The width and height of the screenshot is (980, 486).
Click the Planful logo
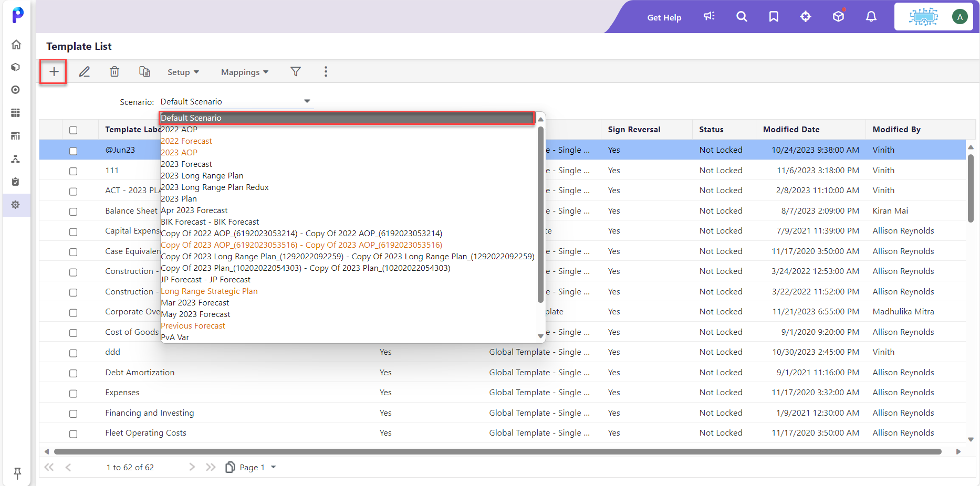(x=17, y=15)
